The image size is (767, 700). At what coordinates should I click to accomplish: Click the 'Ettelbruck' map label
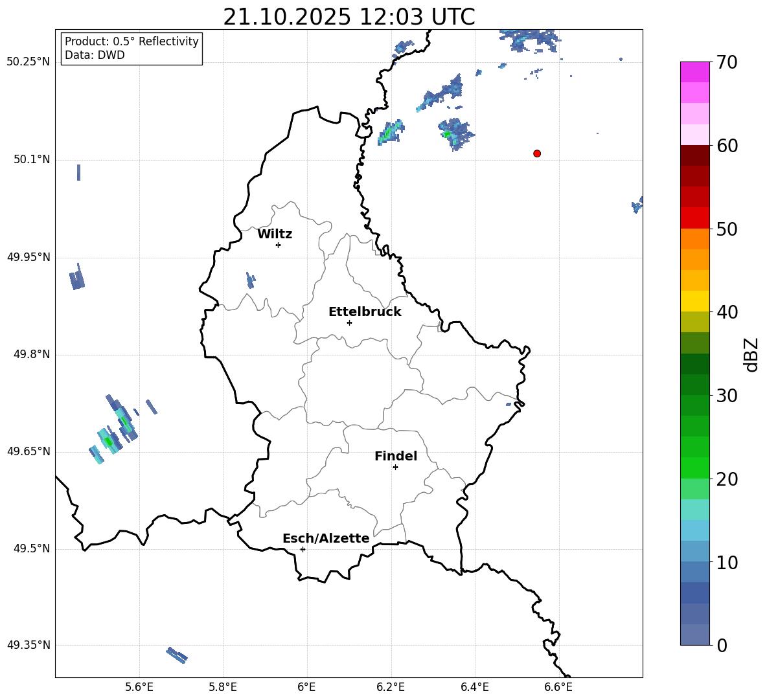[x=365, y=312]
